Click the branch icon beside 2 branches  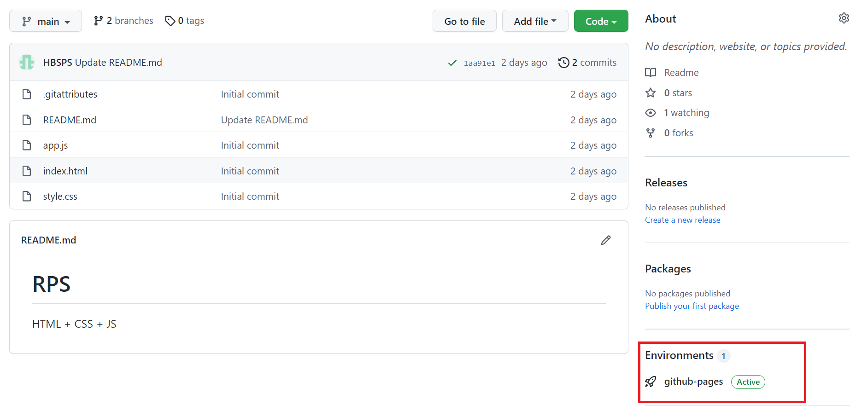click(98, 21)
